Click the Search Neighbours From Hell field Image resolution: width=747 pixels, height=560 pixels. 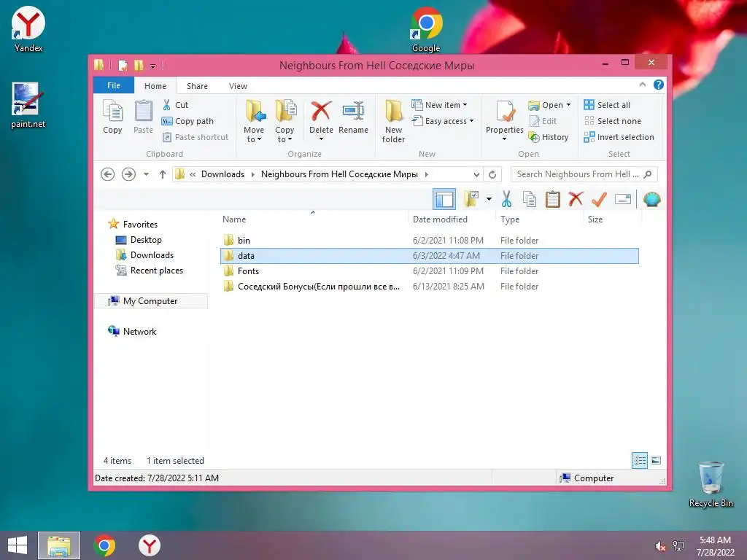pos(584,174)
